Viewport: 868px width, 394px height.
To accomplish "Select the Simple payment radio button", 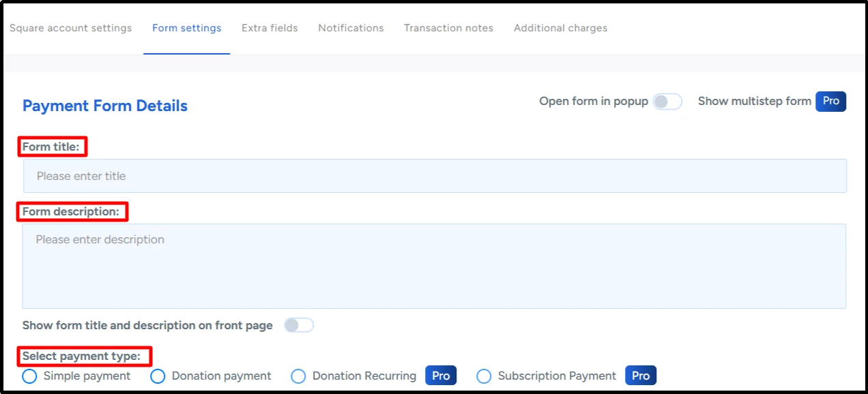I will tap(29, 376).
